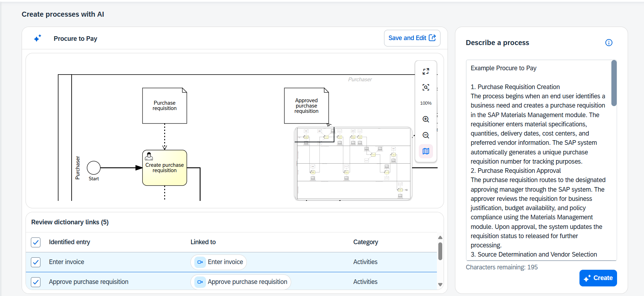Viewport: 644px width, 296px height.
Task: Click the table scroll down arrow
Action: (x=440, y=285)
